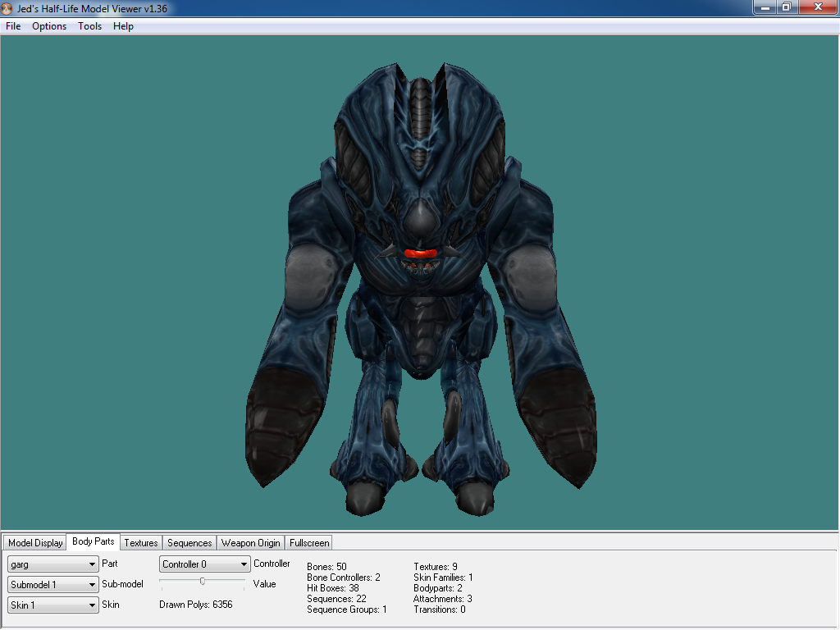
Task: Open the Weapon Origin tab
Action: tap(251, 543)
